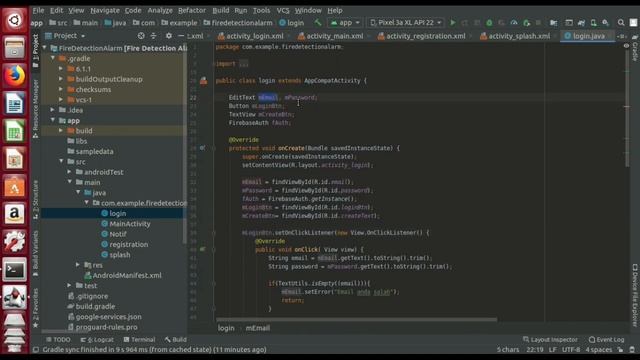Click the mEmail breadcrumb below the editor
640x360 pixels.
[x=258, y=328]
